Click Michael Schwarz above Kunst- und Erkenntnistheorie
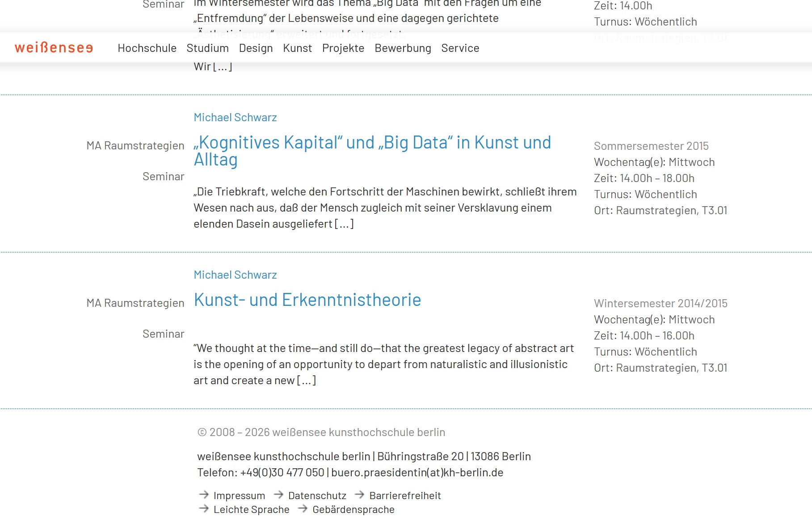812x517 pixels. pyautogui.click(x=235, y=275)
